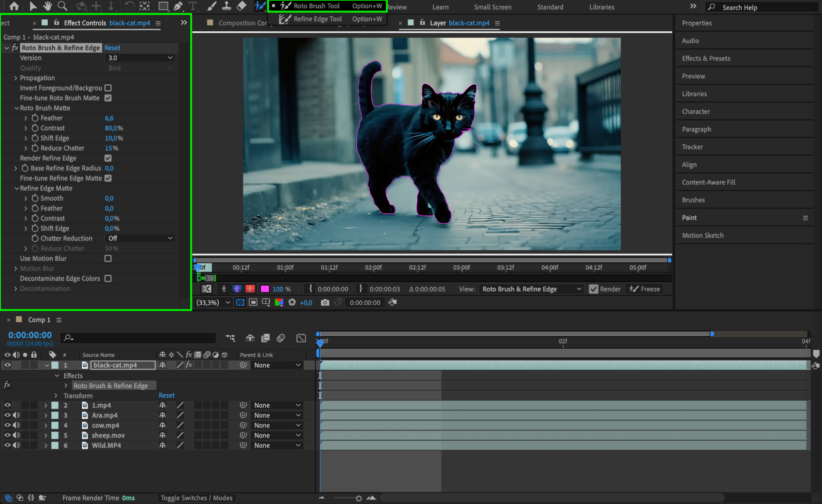This screenshot has width=822, height=504.
Task: Select the Selection arrow tool
Action: click(33, 6)
